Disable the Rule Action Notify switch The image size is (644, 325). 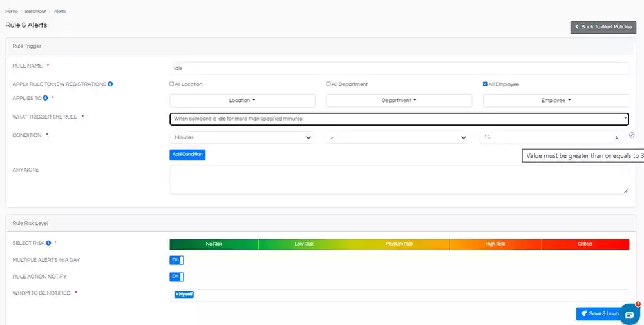(176, 277)
